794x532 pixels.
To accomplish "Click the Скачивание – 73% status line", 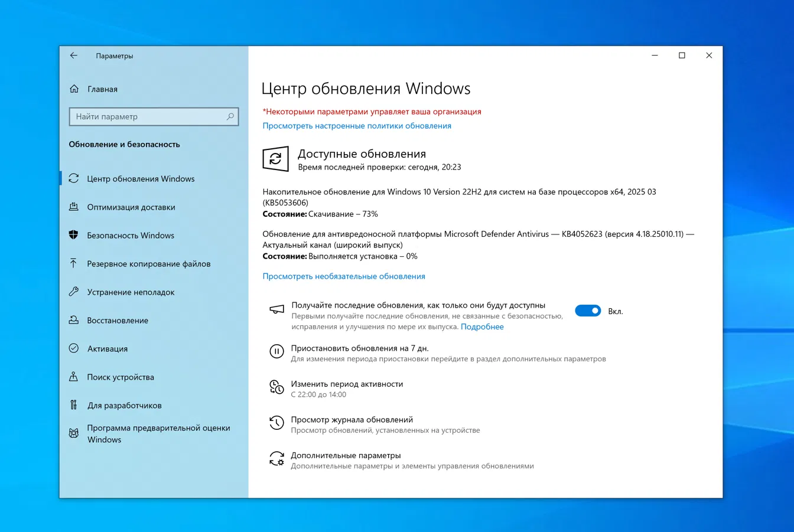I will (320, 214).
